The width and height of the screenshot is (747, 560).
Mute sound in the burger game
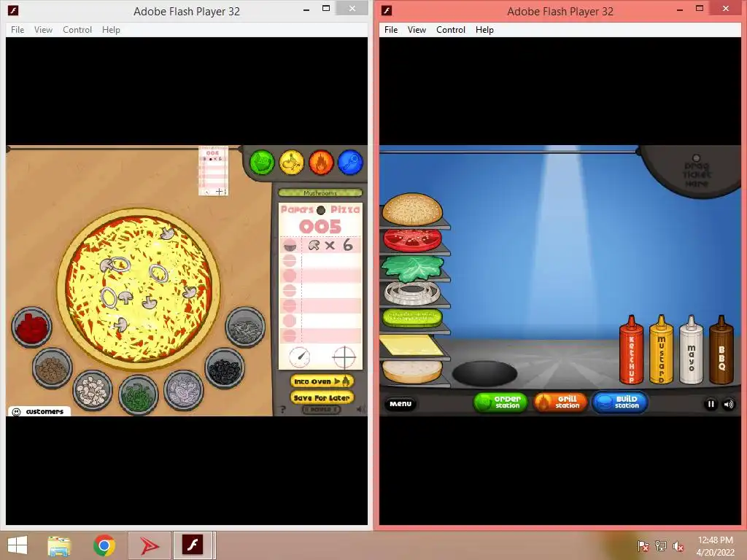pos(729,404)
